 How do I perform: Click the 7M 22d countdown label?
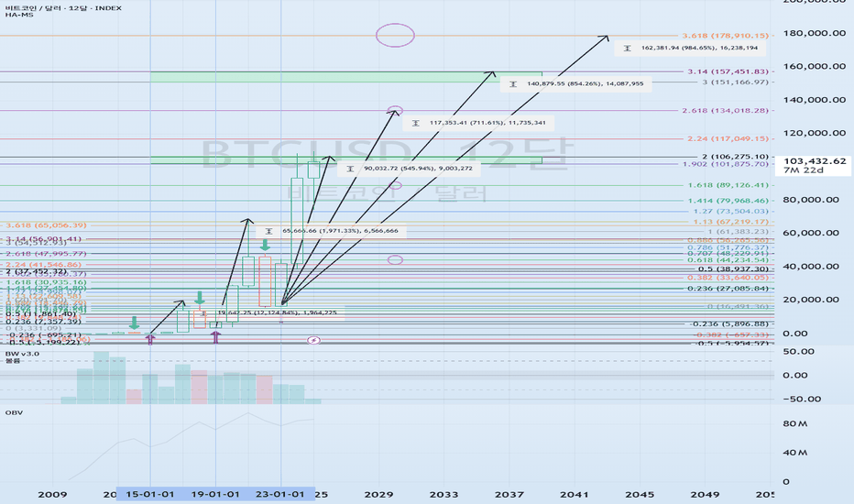pos(804,170)
